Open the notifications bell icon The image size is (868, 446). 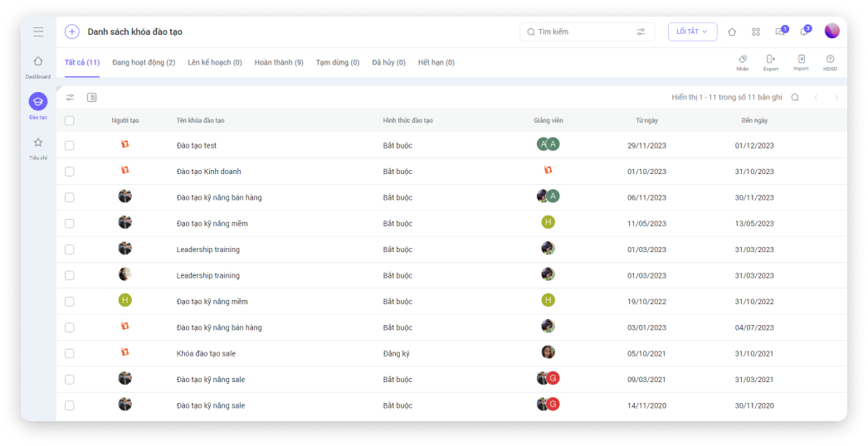point(803,32)
